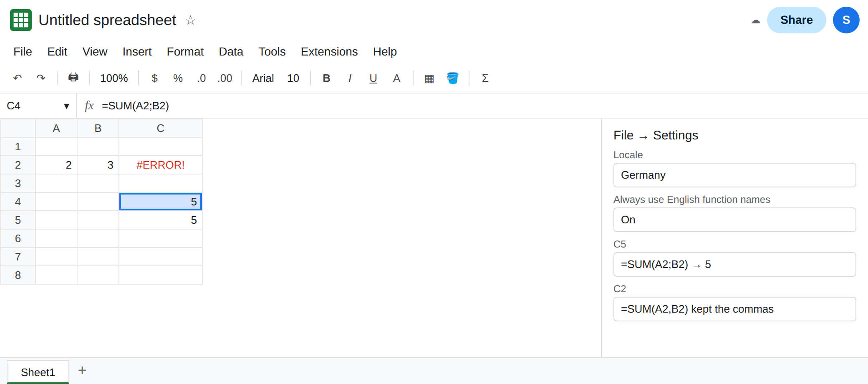Toggle bold formatting
Screen dimensions: 868x384
point(327,78)
